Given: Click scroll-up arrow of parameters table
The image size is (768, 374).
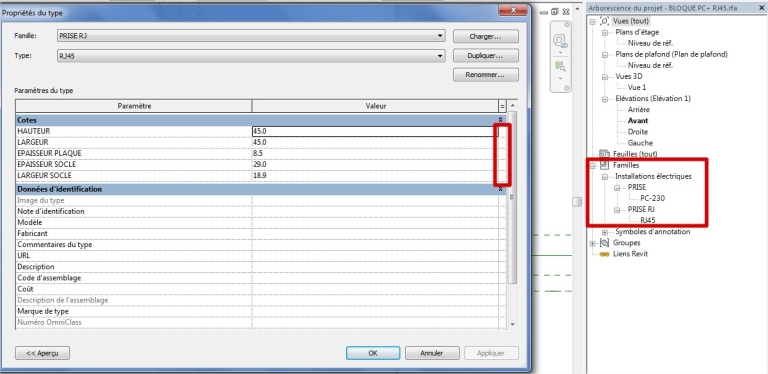Looking at the screenshot, I should (x=512, y=105).
